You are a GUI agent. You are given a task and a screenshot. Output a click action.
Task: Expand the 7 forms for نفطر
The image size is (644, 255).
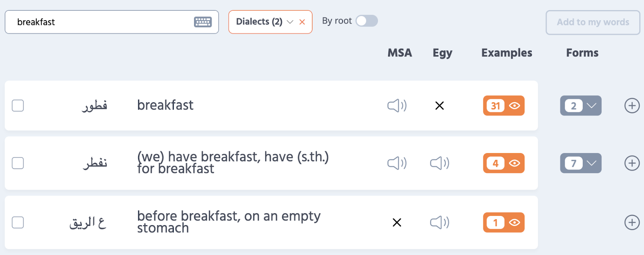click(580, 163)
